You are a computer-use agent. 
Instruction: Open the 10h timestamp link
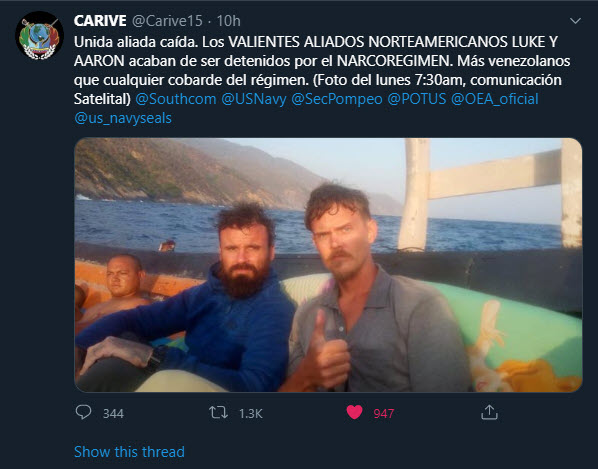tap(228, 21)
